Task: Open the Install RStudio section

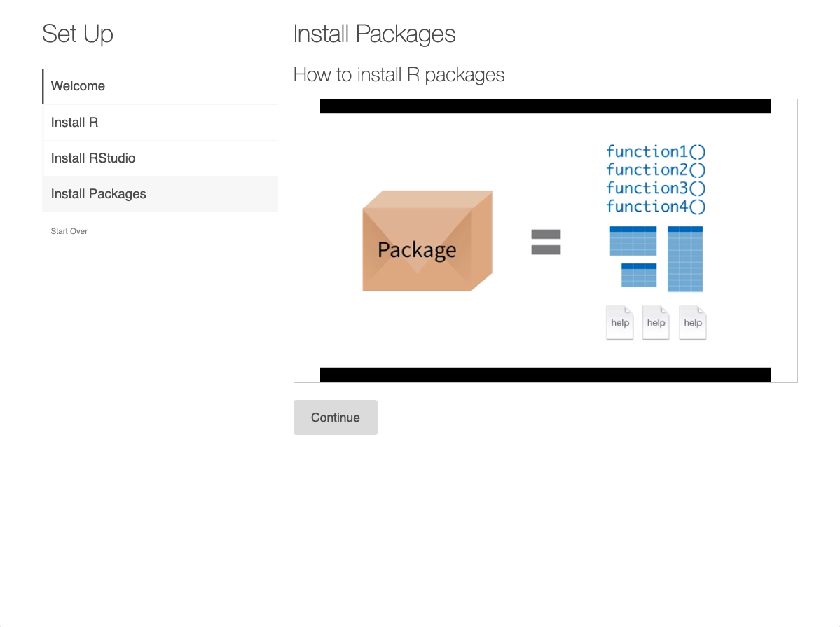Action: pyautogui.click(x=92, y=158)
